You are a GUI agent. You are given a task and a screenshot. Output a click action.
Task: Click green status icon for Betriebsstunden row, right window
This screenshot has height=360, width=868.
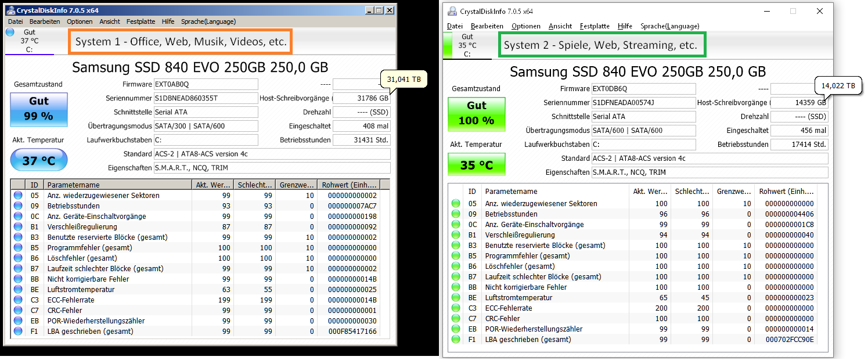(x=456, y=214)
